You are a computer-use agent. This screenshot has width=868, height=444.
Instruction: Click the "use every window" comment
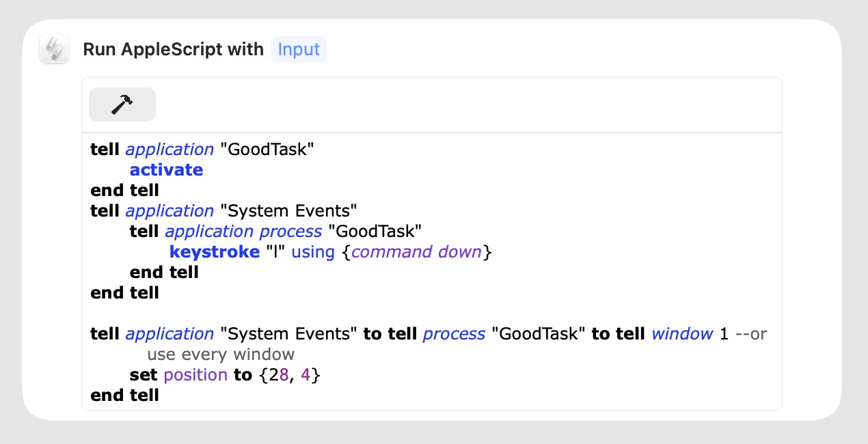[221, 355]
